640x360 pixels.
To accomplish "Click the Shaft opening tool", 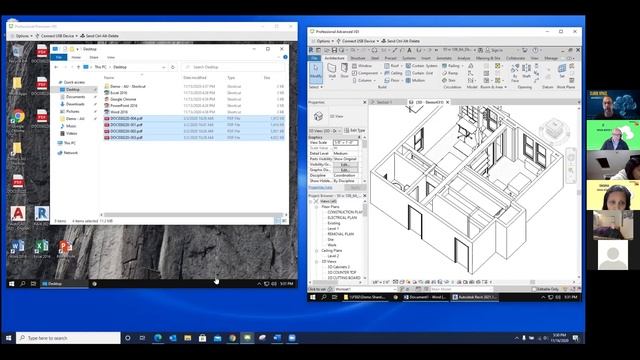I will click(527, 71).
